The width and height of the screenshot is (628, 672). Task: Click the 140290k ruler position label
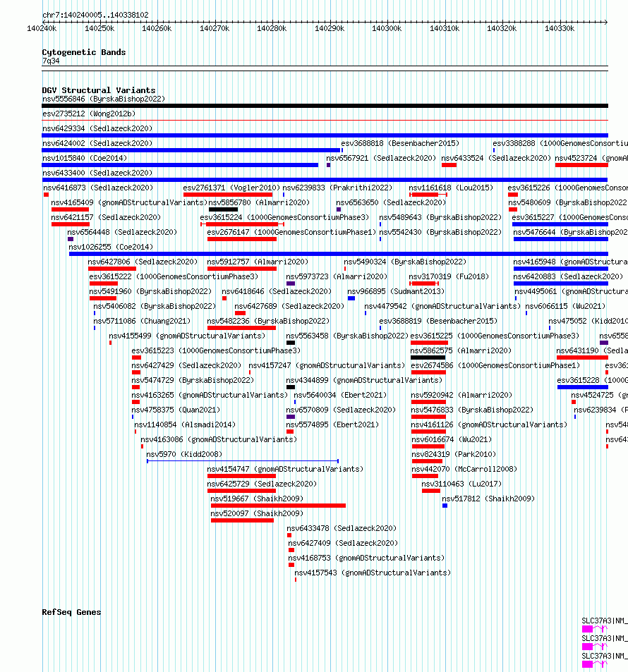coord(330,29)
